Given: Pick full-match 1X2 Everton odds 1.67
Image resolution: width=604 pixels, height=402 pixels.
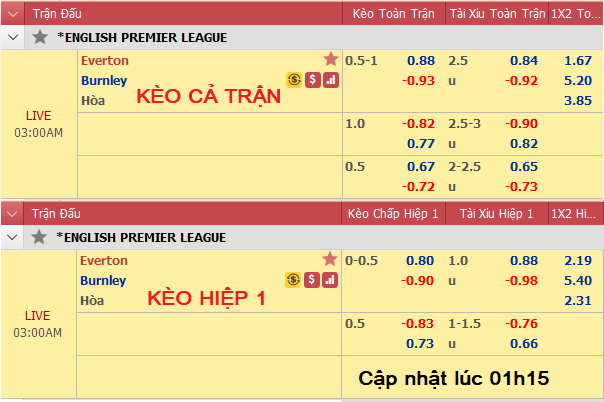Looking at the screenshot, I should point(578,60).
